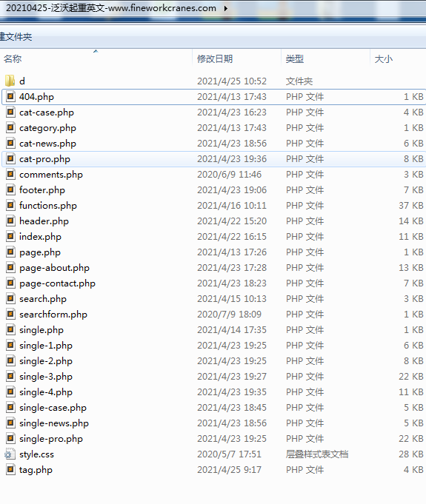Click the header.php file icon
The height and width of the screenshot is (504, 426).
10,221
